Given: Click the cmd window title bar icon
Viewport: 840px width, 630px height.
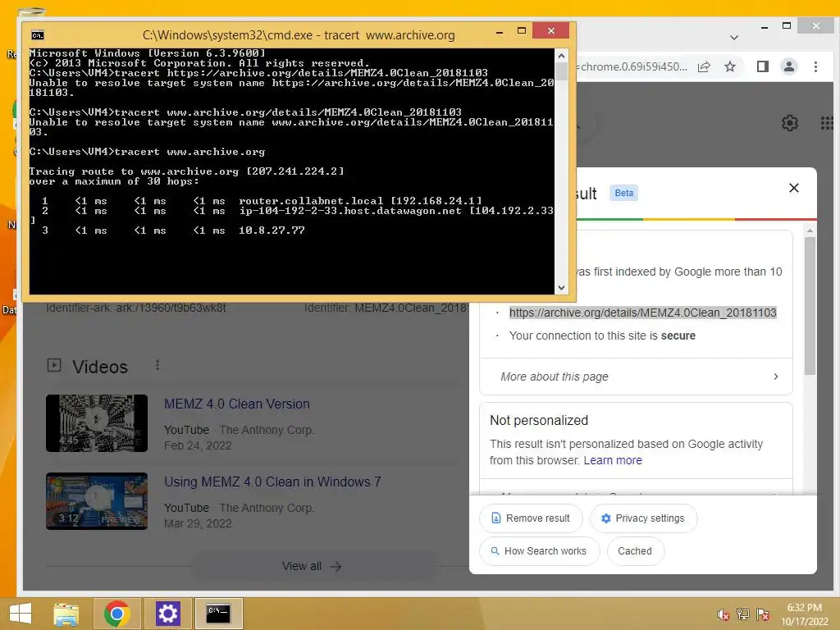Looking at the screenshot, I should click(x=38, y=35).
